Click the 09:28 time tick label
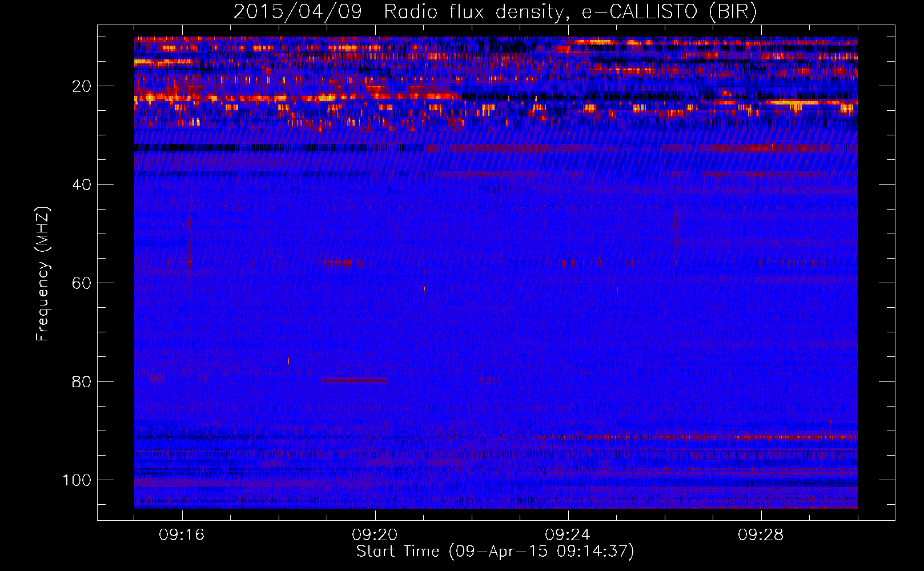The width and height of the screenshot is (924, 571). point(761,535)
